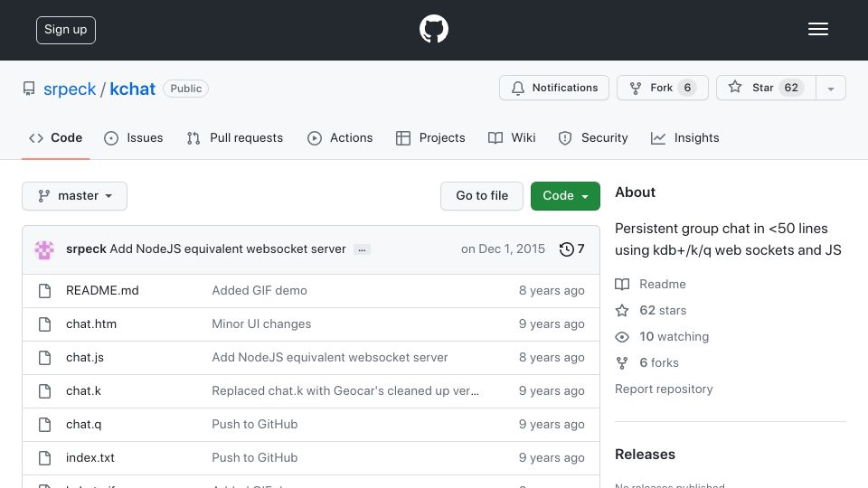Open 'Push to GitHub' commit for index.txt
This screenshot has height=488, width=868.
pos(255,458)
